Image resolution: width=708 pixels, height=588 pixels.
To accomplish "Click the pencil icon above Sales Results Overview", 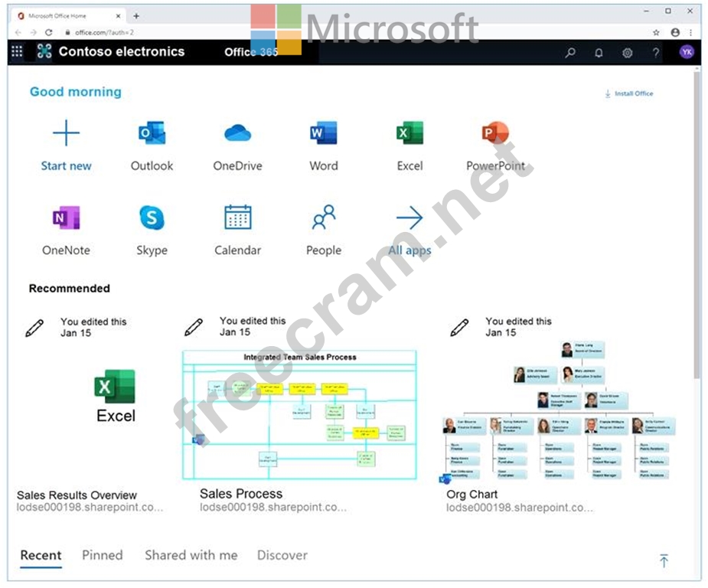I will (x=34, y=328).
